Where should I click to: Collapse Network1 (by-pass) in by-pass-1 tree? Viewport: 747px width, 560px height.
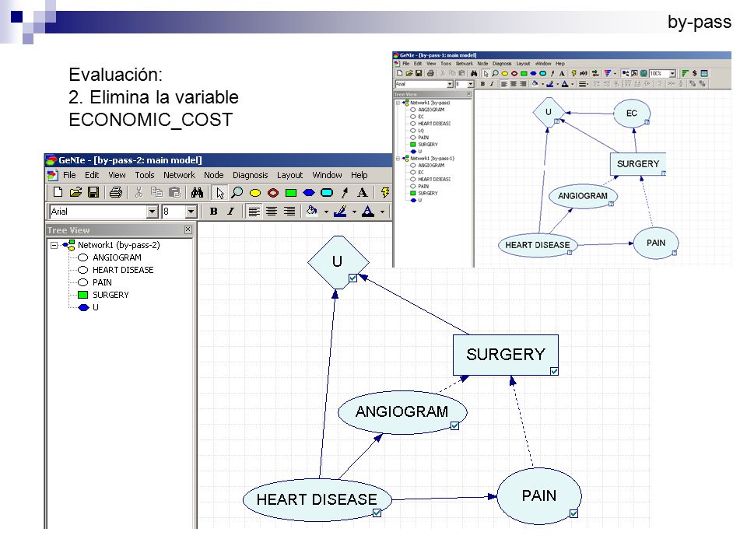click(398, 103)
